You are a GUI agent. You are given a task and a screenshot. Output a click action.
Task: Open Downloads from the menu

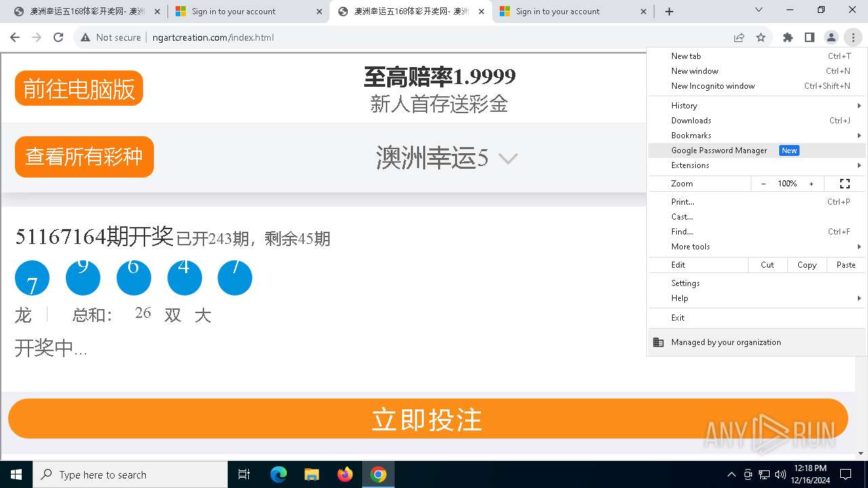click(757, 121)
